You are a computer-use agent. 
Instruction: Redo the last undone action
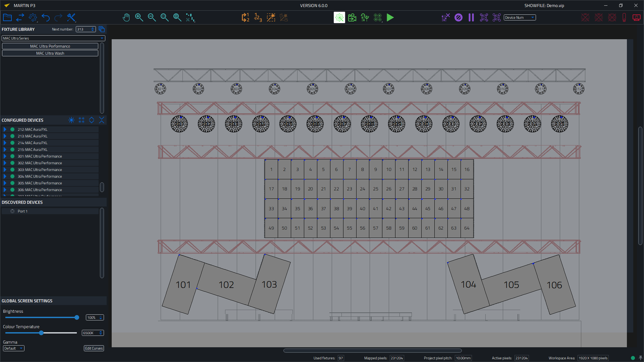coord(58,17)
